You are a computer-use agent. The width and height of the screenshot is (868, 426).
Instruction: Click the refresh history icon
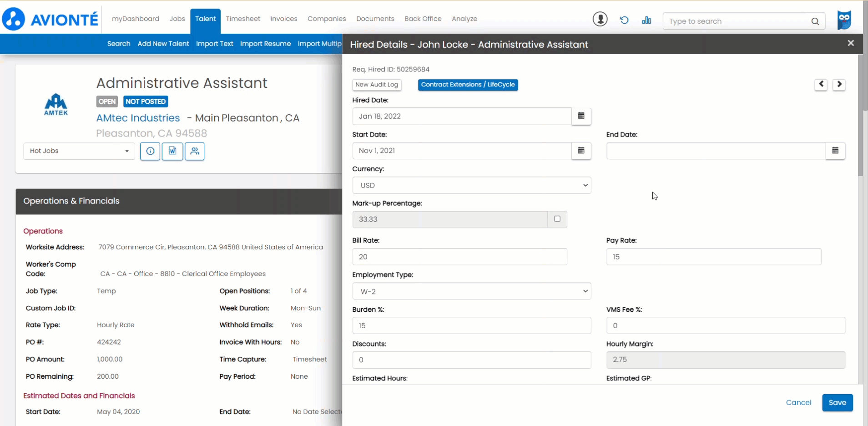click(624, 20)
